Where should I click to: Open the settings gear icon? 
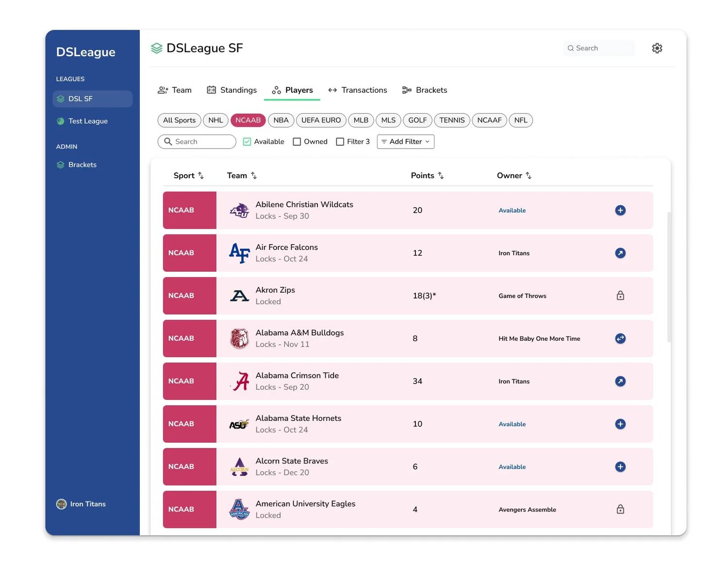coord(657,48)
